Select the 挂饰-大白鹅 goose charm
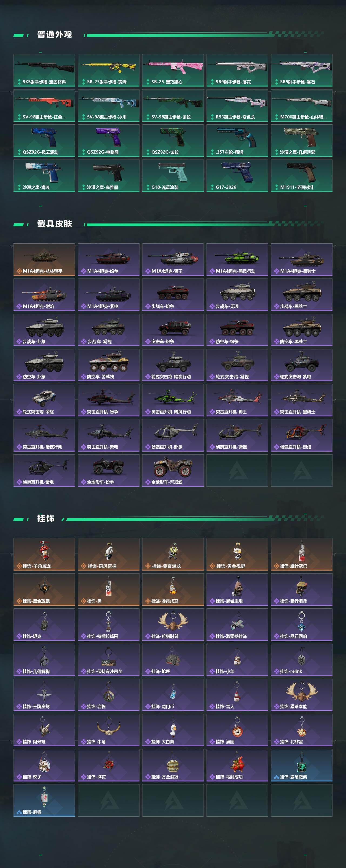Screen dimensions: 346x868 (x=173, y=730)
